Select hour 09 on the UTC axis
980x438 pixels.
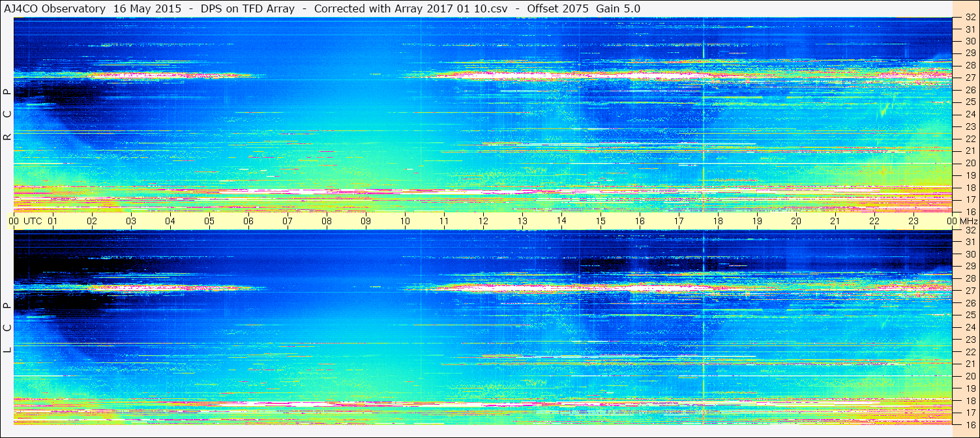[366, 221]
